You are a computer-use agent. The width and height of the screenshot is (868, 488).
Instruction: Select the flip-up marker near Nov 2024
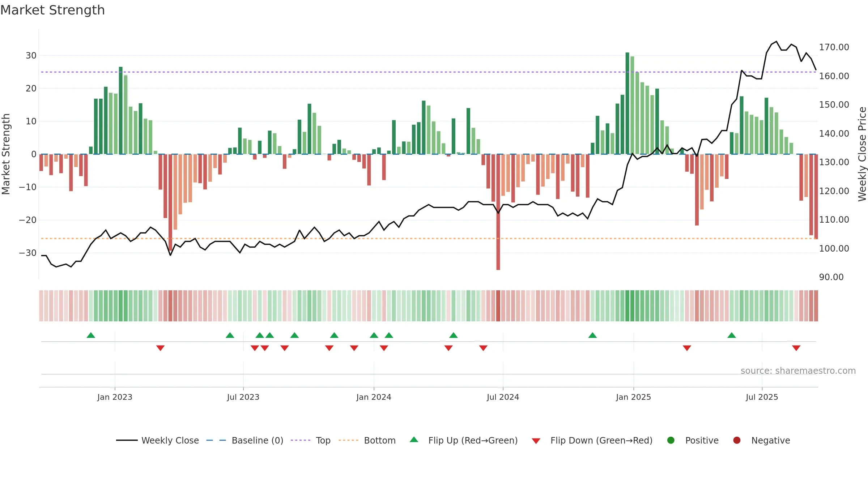pos(592,335)
